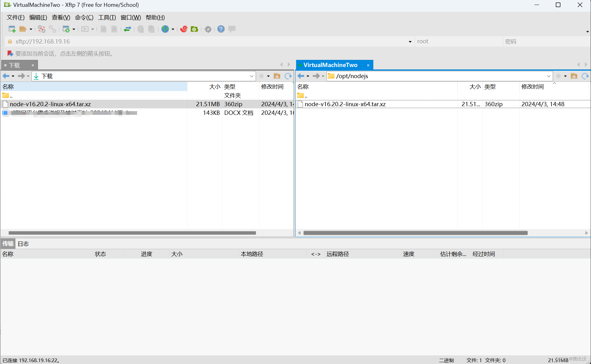Close the 下载 local tab
The height and width of the screenshot is (364, 591).
click(x=33, y=65)
